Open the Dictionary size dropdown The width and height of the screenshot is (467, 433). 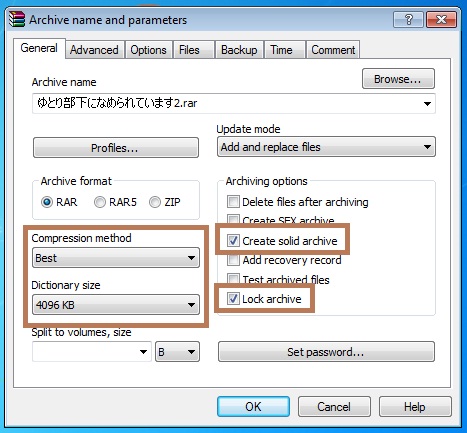pyautogui.click(x=116, y=305)
